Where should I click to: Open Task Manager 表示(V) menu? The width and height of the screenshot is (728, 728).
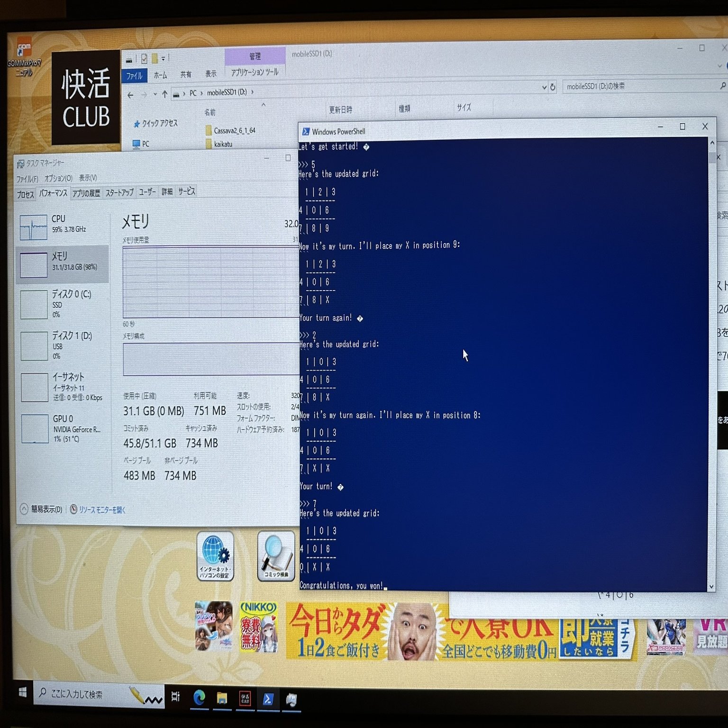[x=88, y=178]
